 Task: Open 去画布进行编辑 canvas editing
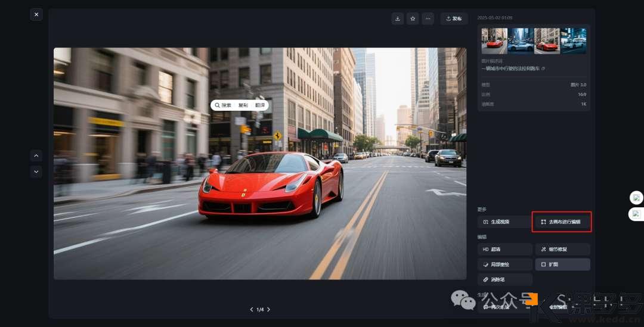(x=561, y=222)
